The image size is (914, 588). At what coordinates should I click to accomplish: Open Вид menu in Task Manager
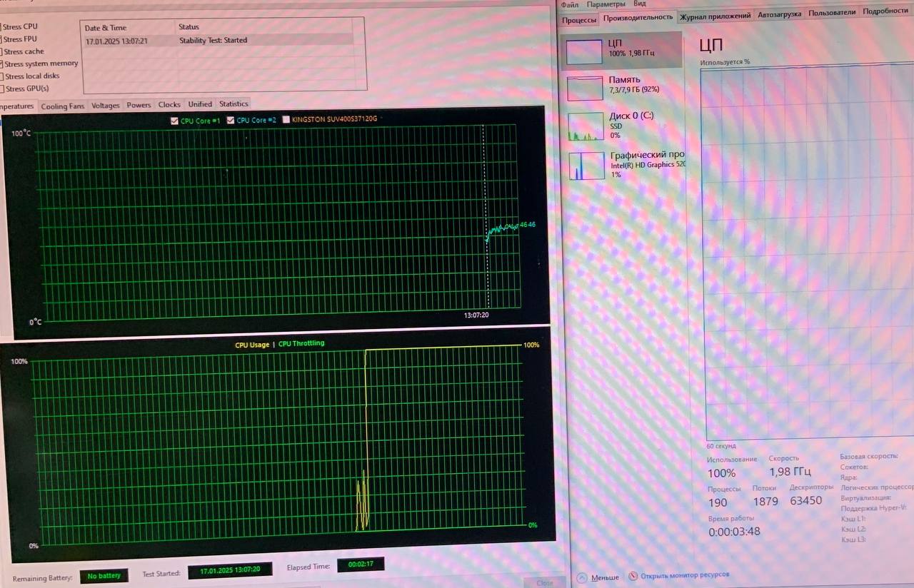(639, 4)
